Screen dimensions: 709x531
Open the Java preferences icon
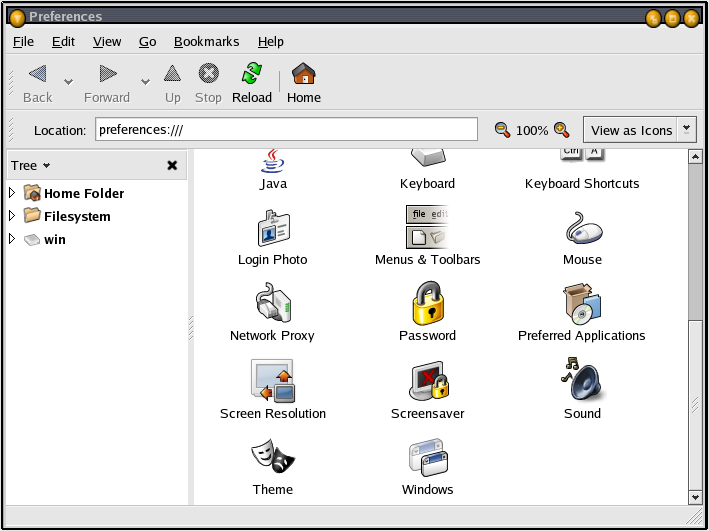273,161
